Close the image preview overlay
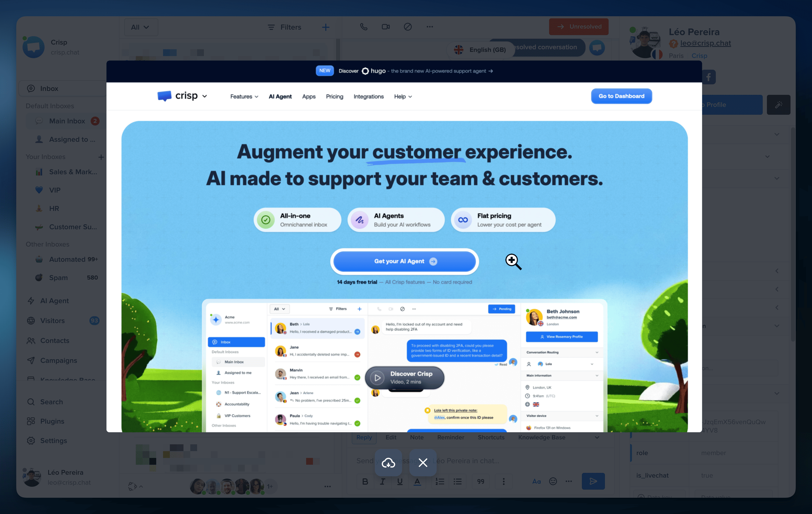 (x=423, y=462)
